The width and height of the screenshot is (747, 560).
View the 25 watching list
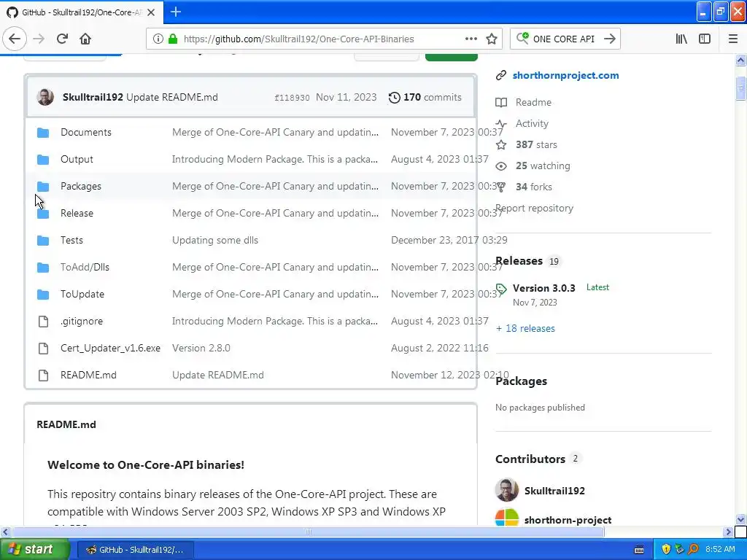(543, 166)
